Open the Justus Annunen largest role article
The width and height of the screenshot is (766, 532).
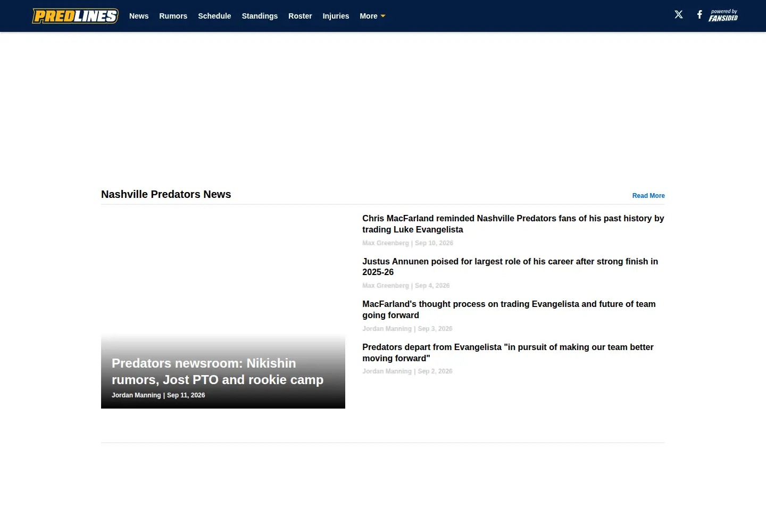tap(510, 267)
